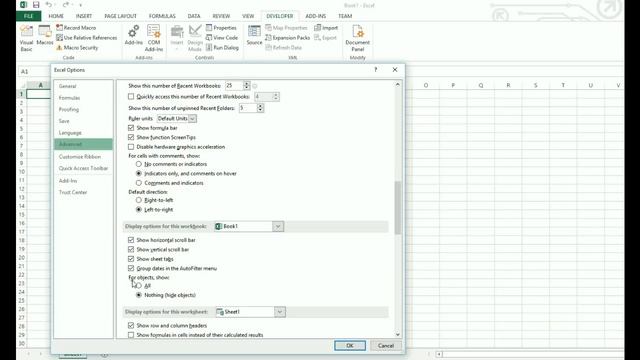Open the FILE tab

[x=29, y=16]
